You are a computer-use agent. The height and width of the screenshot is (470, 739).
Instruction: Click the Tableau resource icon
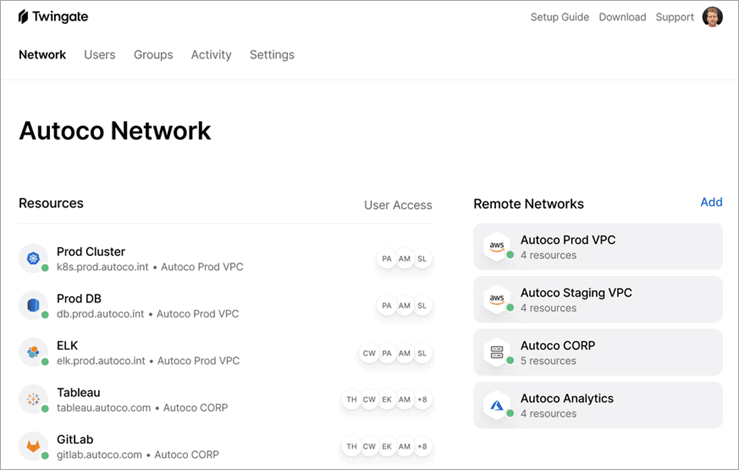(x=33, y=400)
